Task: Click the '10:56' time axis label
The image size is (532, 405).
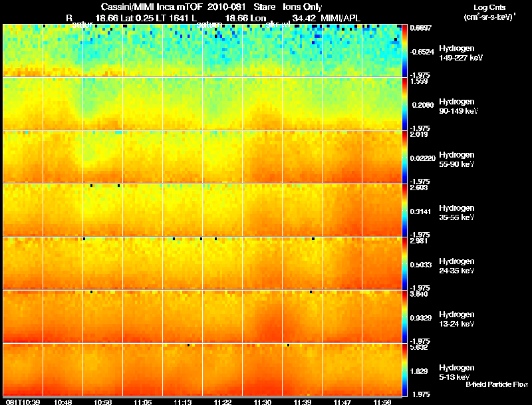Action: click(103, 402)
